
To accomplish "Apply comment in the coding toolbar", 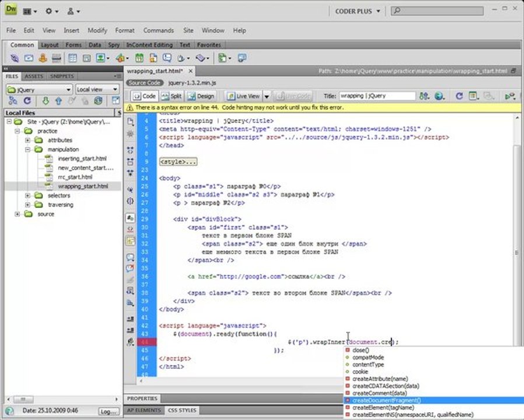I will click(x=130, y=257).
